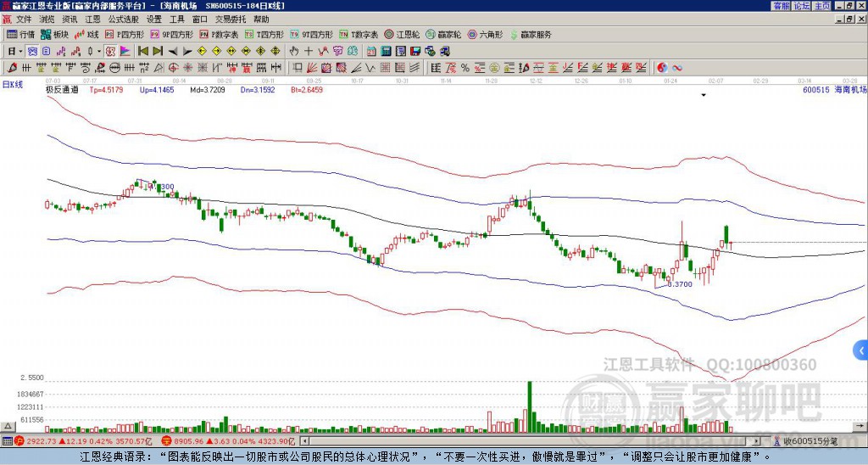Open the 文件 menu

click(x=24, y=20)
